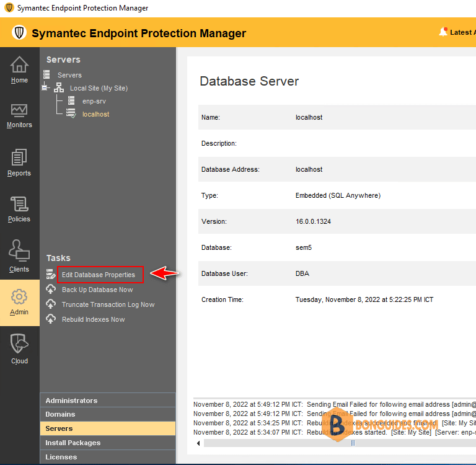Click the Database Address value localhost

[x=309, y=169]
